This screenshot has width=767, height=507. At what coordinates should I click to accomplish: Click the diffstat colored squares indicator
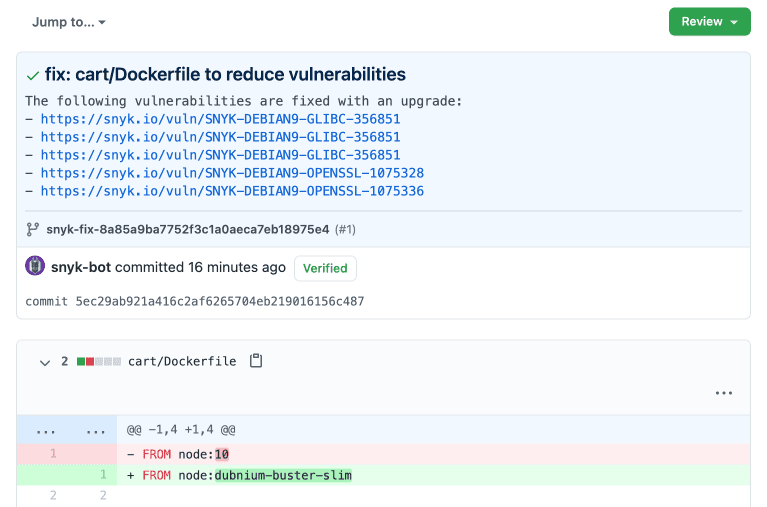pos(99,362)
